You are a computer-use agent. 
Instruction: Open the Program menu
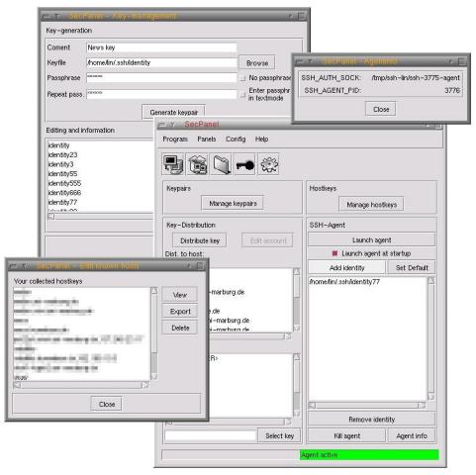click(175, 140)
